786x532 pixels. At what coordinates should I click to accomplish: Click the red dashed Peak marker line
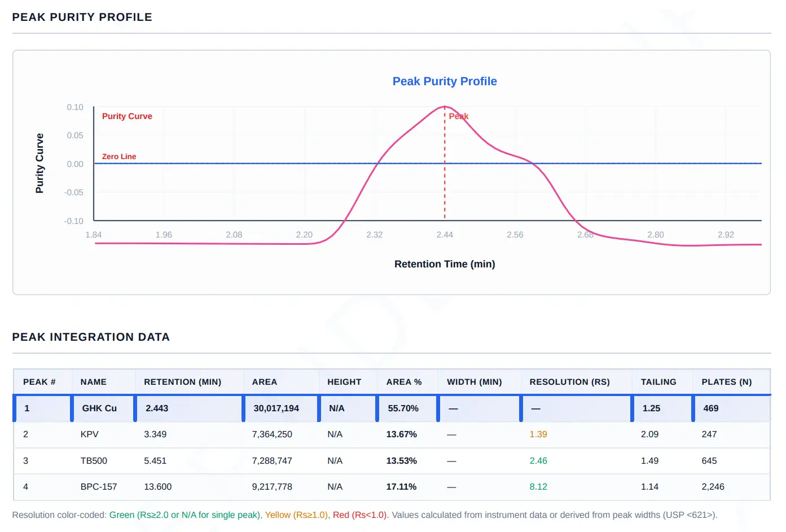click(445, 163)
